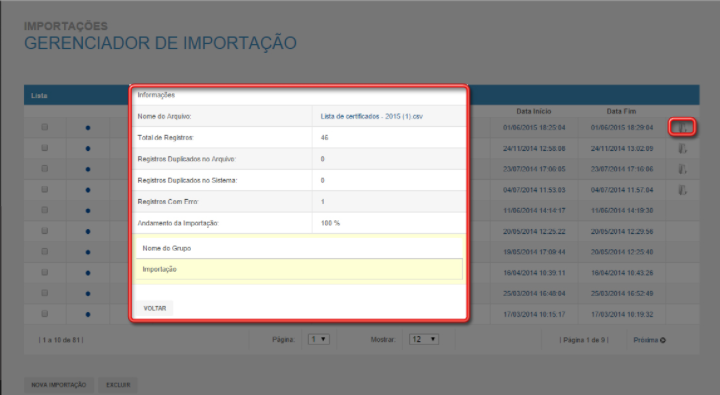Mark the checkbox in the 16/04/2014 row
The height and width of the screenshot is (395, 720).
pos(45,272)
